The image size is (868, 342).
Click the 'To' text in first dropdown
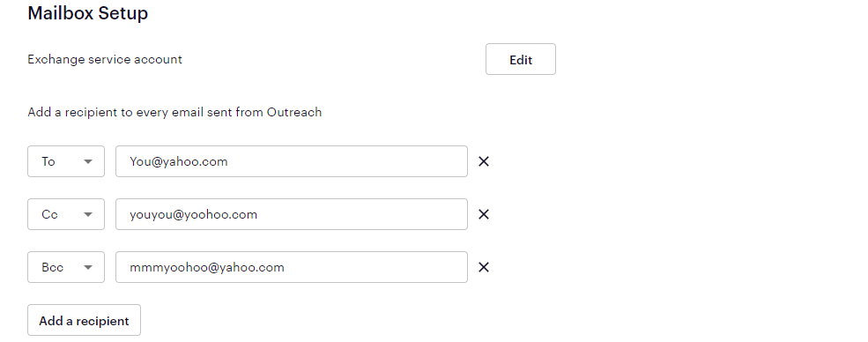coord(48,161)
